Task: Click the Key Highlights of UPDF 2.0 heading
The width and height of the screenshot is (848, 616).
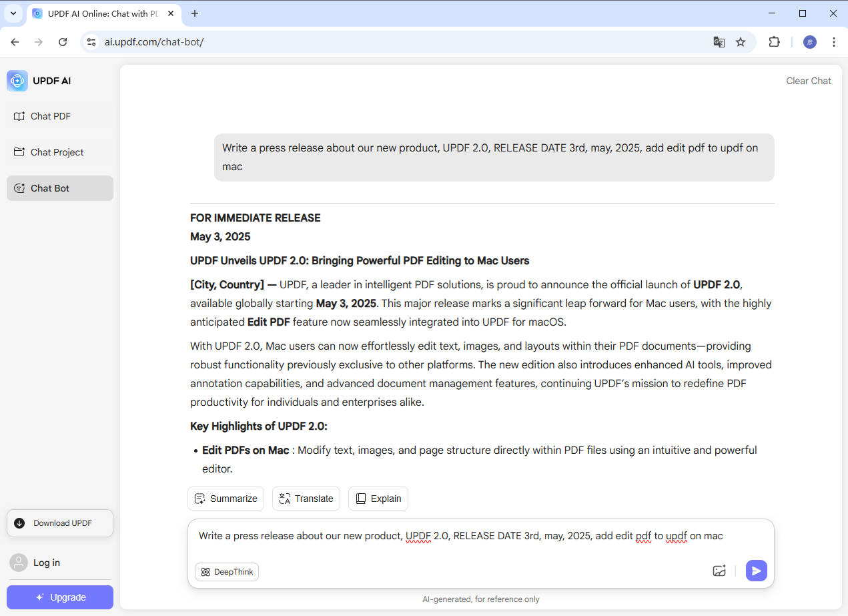Action: point(259,426)
